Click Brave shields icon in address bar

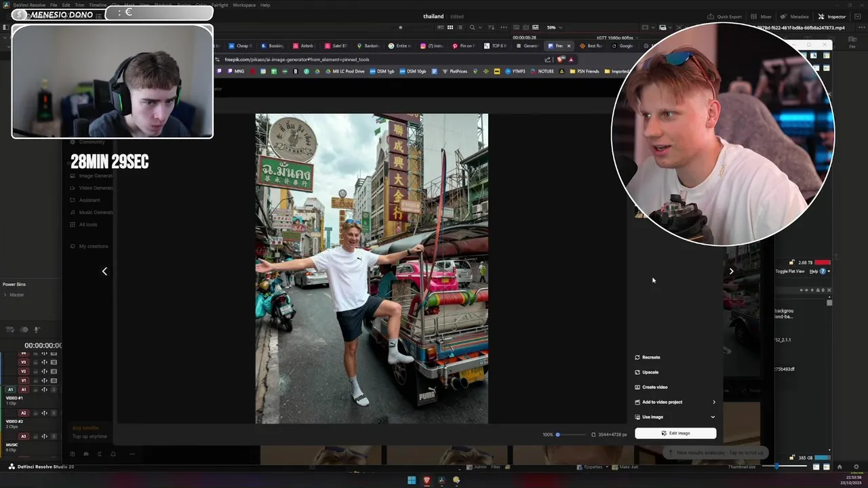pyautogui.click(x=561, y=60)
